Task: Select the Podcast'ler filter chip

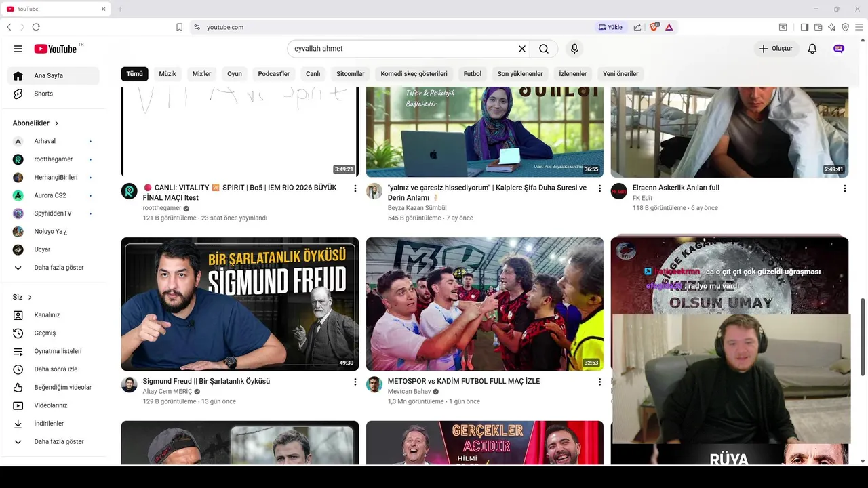Action: 274,74
